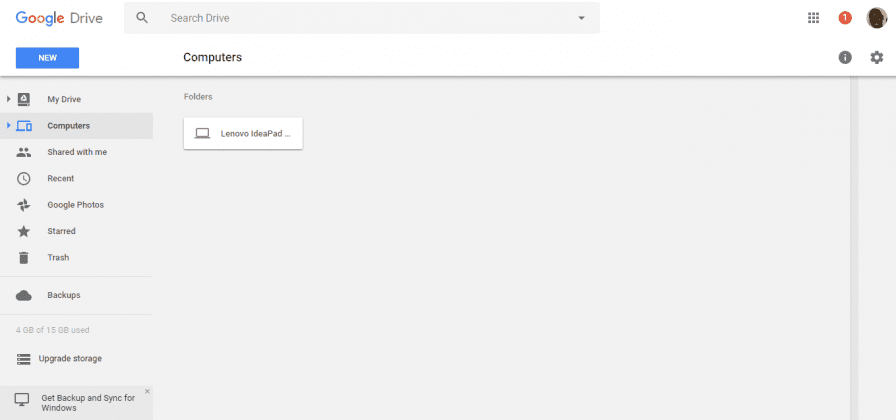Click the Upgrade storage stack icon

23,359
